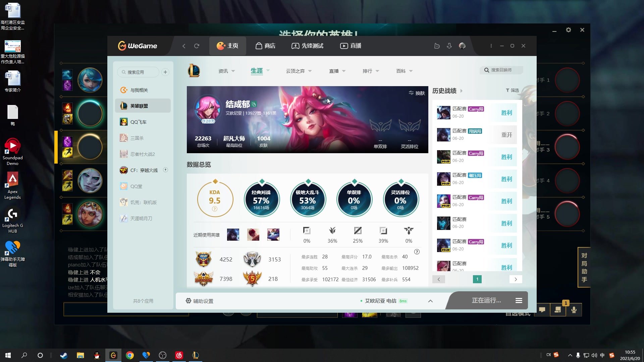Open 历史战绩 match history

point(447,91)
